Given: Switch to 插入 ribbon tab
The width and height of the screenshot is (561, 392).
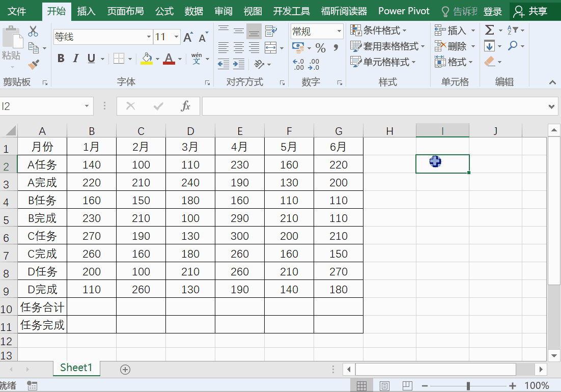Looking at the screenshot, I should [86, 11].
